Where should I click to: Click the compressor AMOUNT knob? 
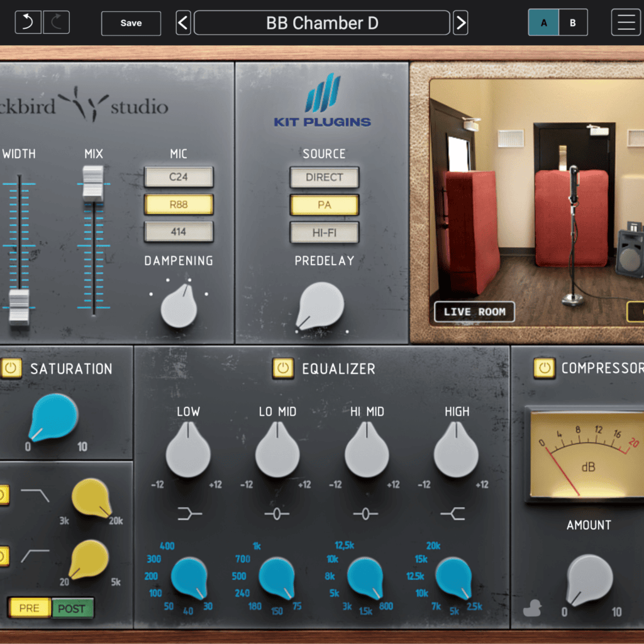pyautogui.click(x=589, y=579)
